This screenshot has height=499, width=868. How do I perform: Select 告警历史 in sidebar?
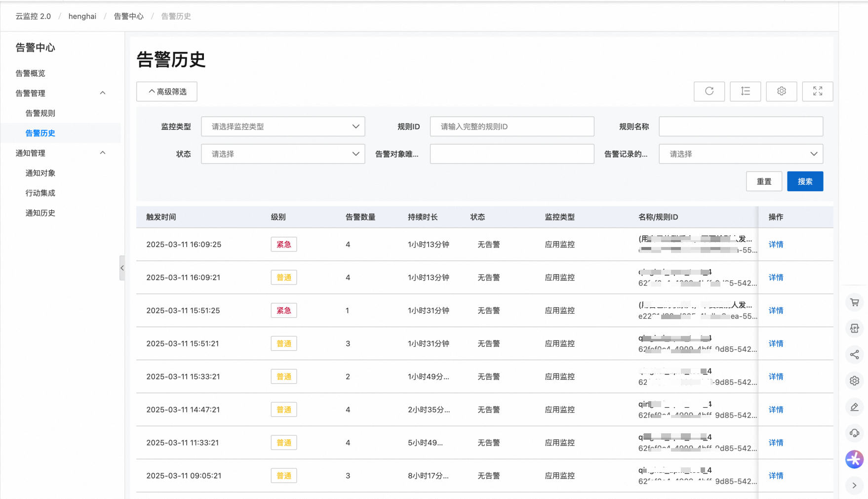click(x=40, y=133)
